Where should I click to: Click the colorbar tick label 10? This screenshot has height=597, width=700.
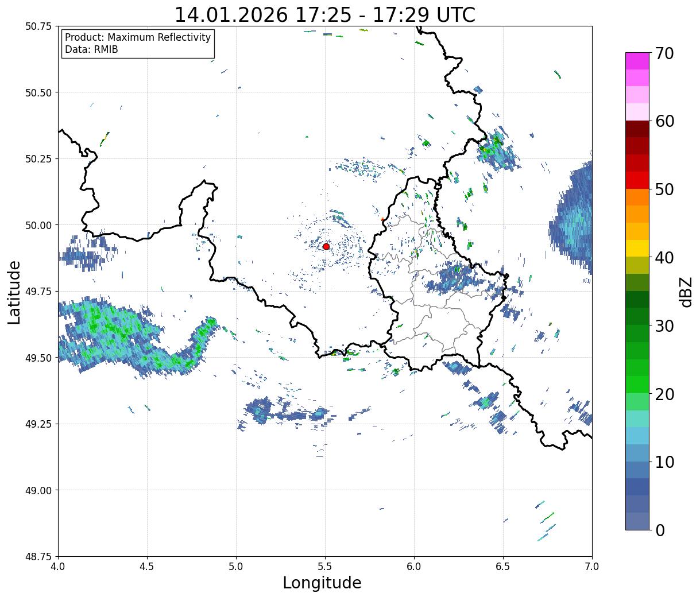(664, 462)
